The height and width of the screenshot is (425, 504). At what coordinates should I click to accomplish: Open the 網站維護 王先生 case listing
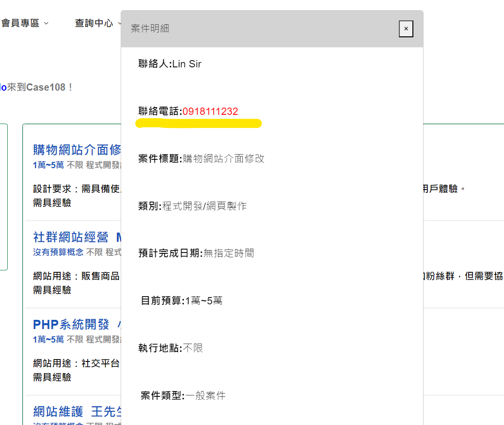pyautogui.click(x=75, y=411)
